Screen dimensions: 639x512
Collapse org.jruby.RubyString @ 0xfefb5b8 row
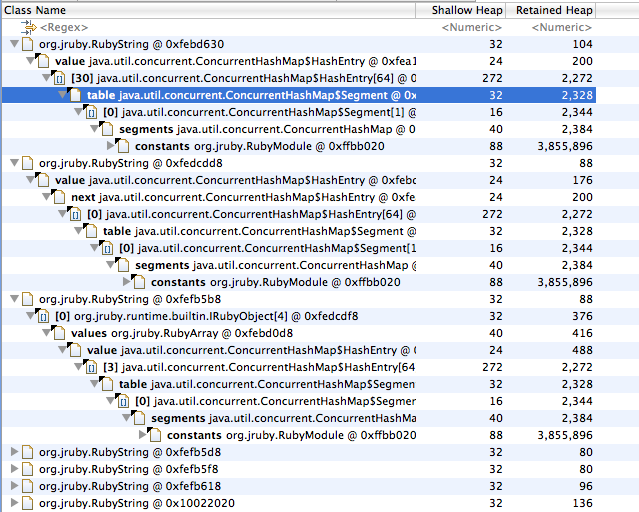[14, 299]
